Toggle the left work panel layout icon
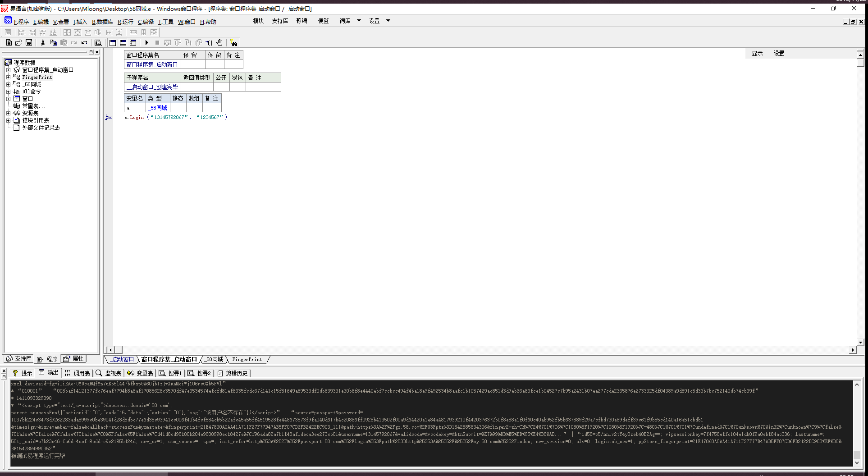868x476 pixels. pyautogui.click(x=113, y=42)
